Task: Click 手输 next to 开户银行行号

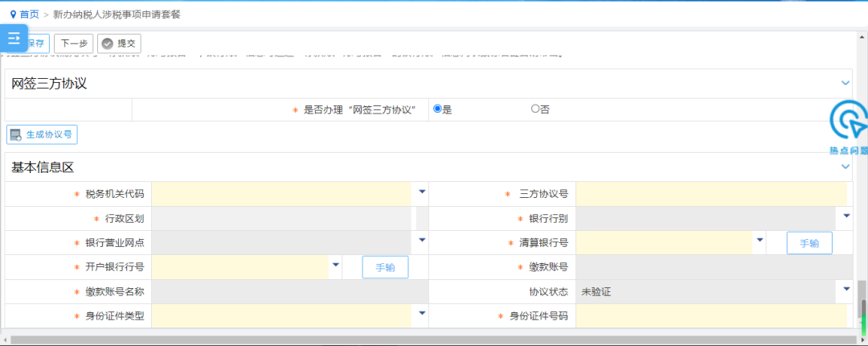Action: (385, 267)
